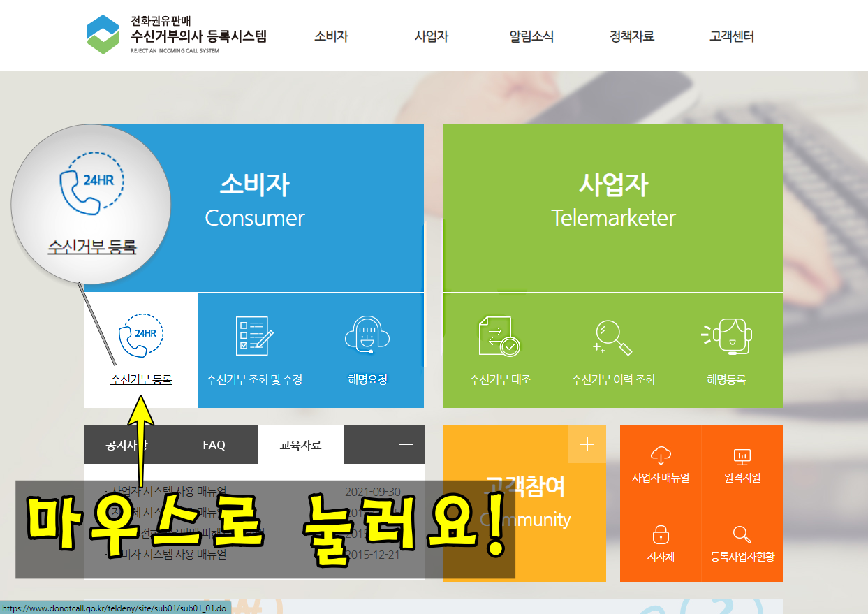Open the 지자체 lock icon
Viewport: 868px width, 614px height.
click(661, 535)
